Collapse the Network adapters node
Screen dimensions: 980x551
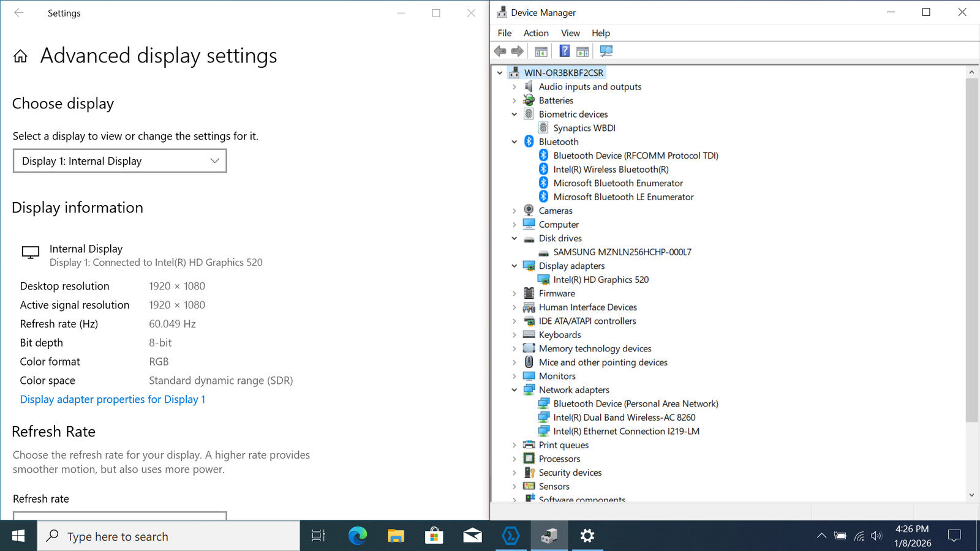click(x=514, y=390)
